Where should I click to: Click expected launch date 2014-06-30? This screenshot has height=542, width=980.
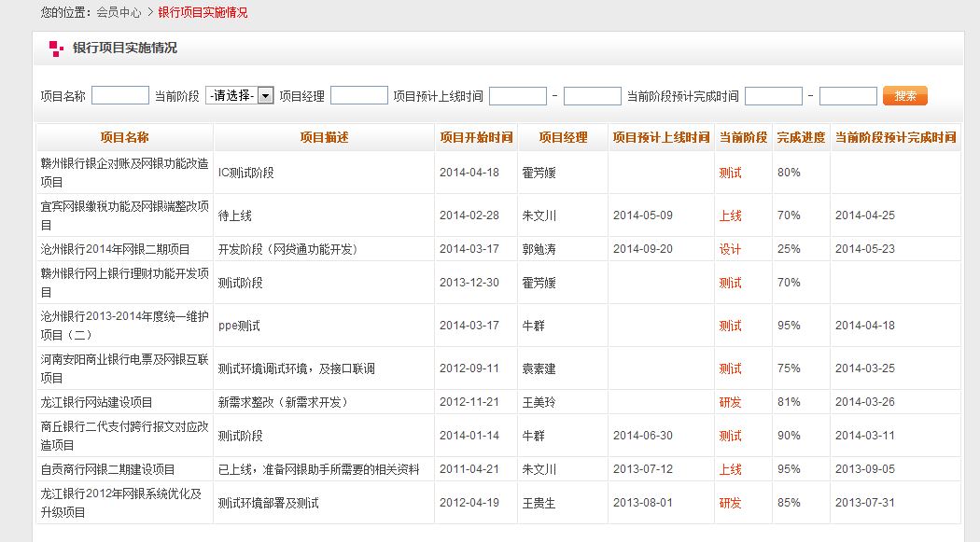(x=643, y=436)
